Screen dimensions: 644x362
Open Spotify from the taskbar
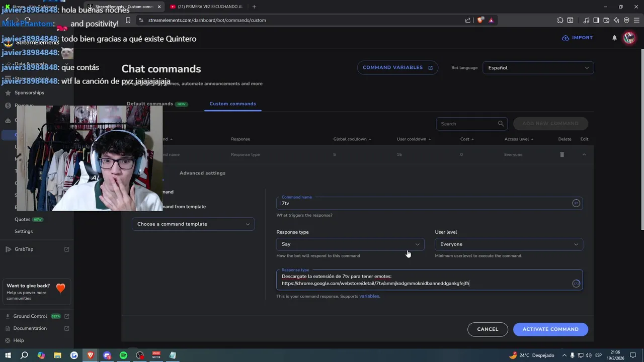coord(123,355)
